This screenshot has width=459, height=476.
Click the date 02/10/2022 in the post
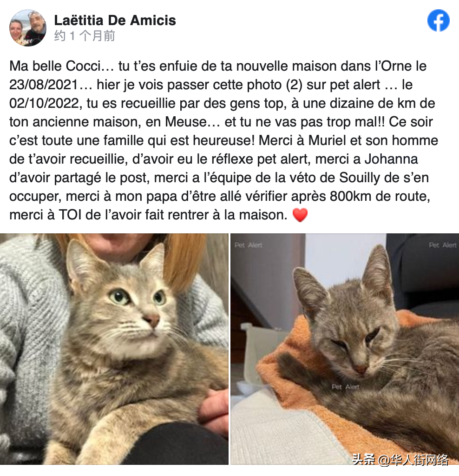44,103
